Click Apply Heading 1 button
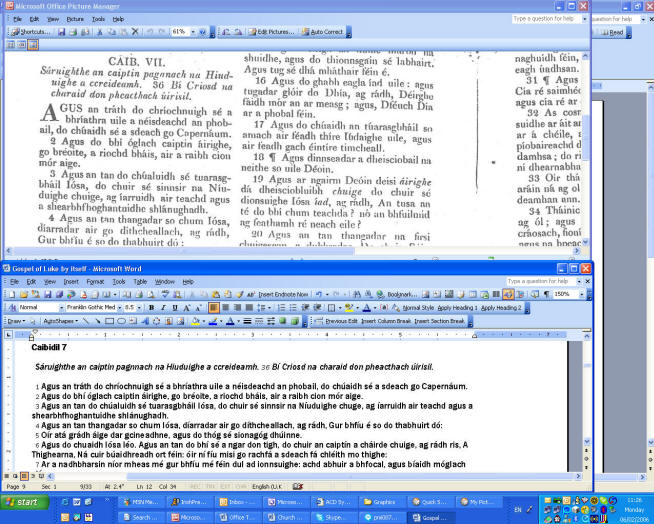The height and width of the screenshot is (524, 654). point(457,308)
